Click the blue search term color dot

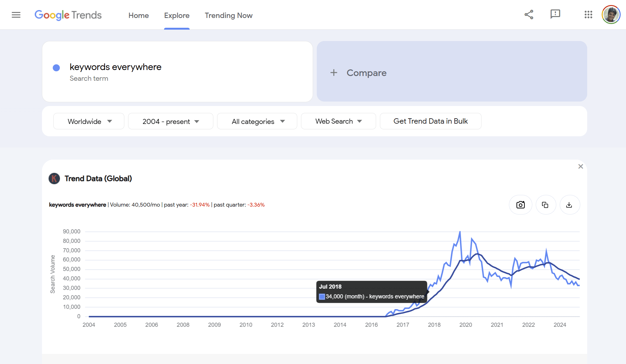[56, 68]
